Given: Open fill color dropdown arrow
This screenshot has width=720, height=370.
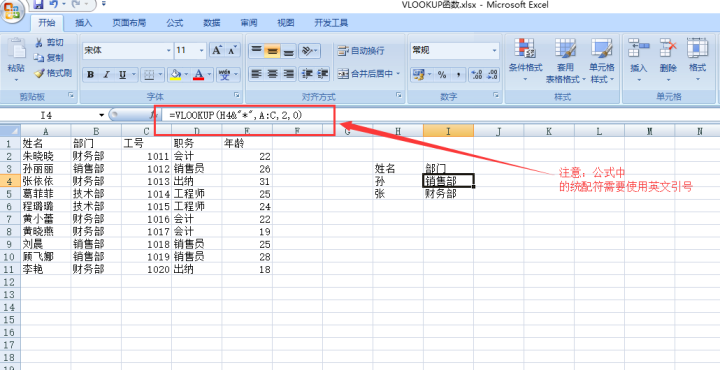Looking at the screenshot, I should coord(186,74).
